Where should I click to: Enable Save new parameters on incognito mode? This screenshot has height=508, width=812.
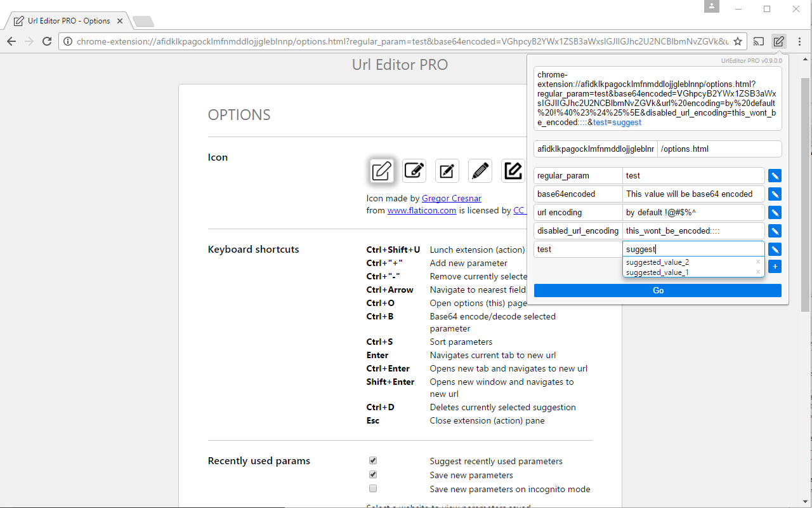[x=373, y=488]
